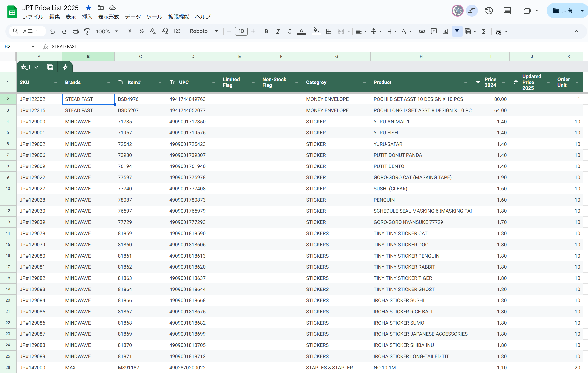Image resolution: width=588 pixels, height=373 pixels.
Task: Open Google Sheets home
Action: click(x=12, y=12)
